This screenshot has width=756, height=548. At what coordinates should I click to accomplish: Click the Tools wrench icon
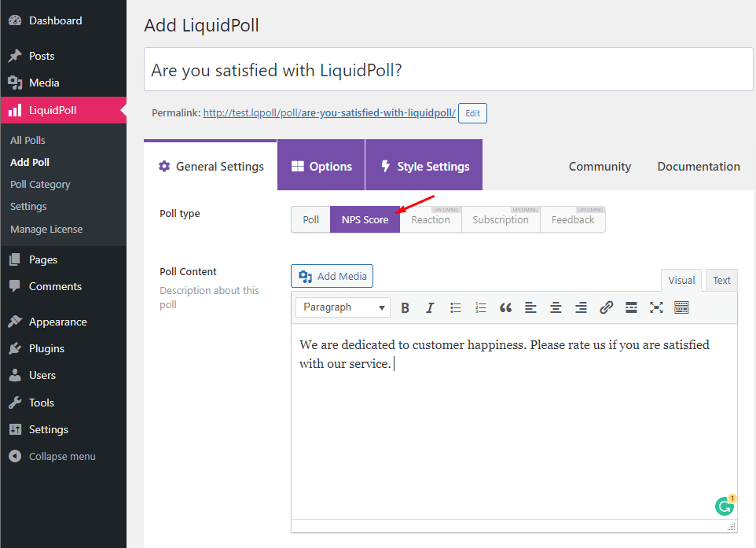(x=15, y=403)
